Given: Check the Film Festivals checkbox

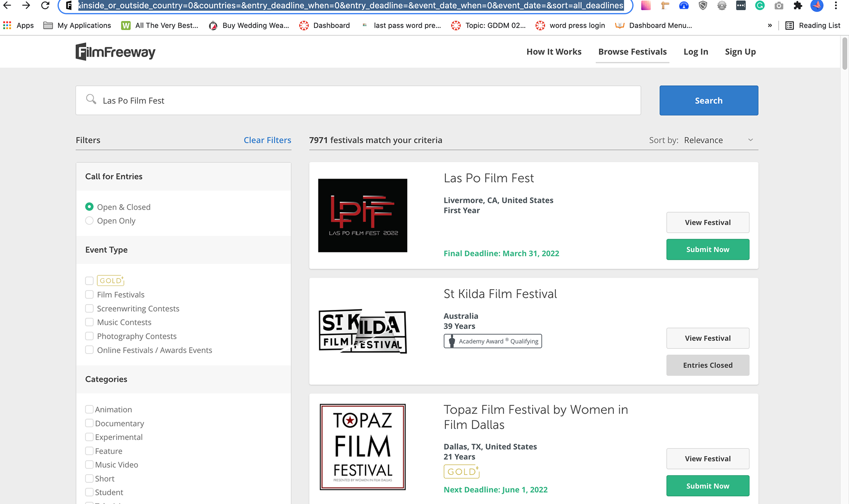Looking at the screenshot, I should [89, 294].
